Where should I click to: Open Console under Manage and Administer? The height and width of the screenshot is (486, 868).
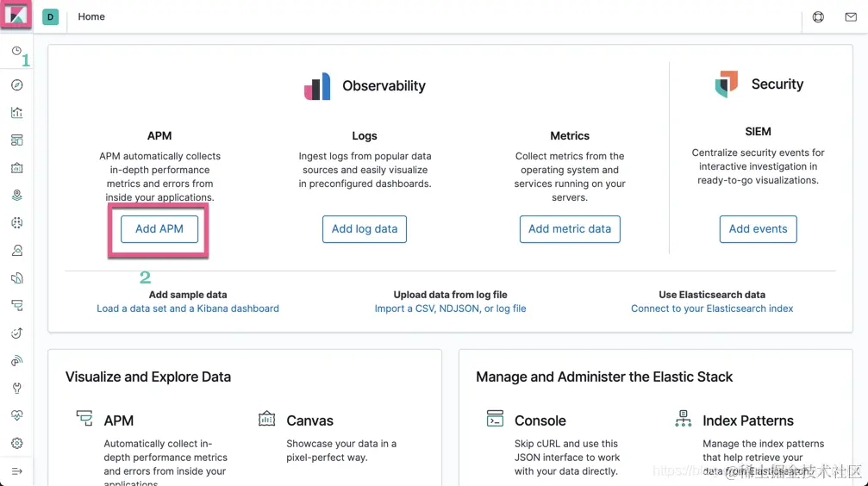540,421
